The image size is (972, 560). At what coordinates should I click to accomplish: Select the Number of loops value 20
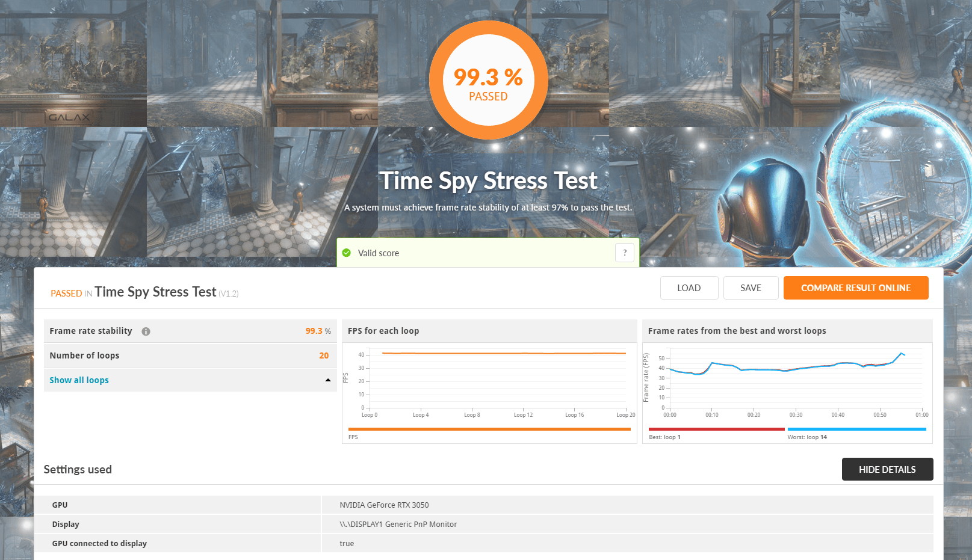(x=324, y=355)
